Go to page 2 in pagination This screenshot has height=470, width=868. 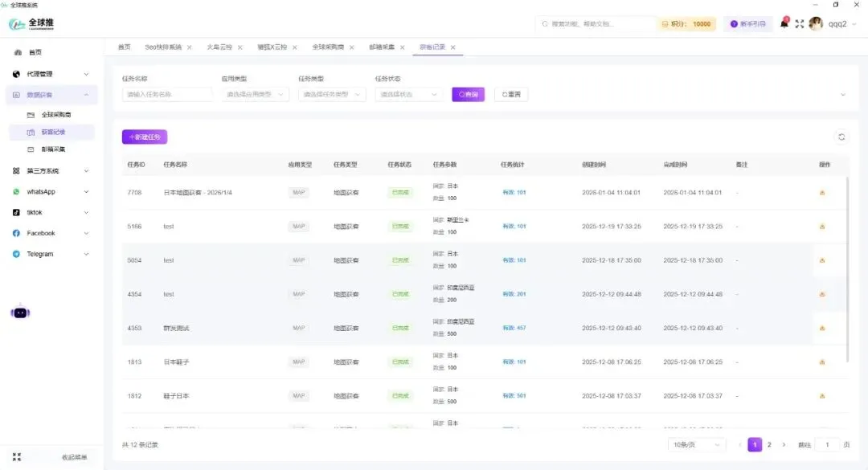[x=769, y=444]
